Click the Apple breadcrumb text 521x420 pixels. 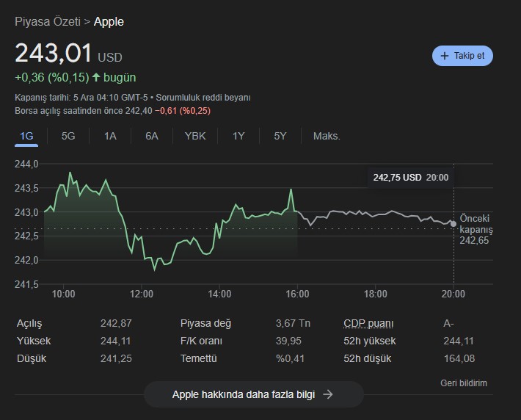(x=109, y=21)
